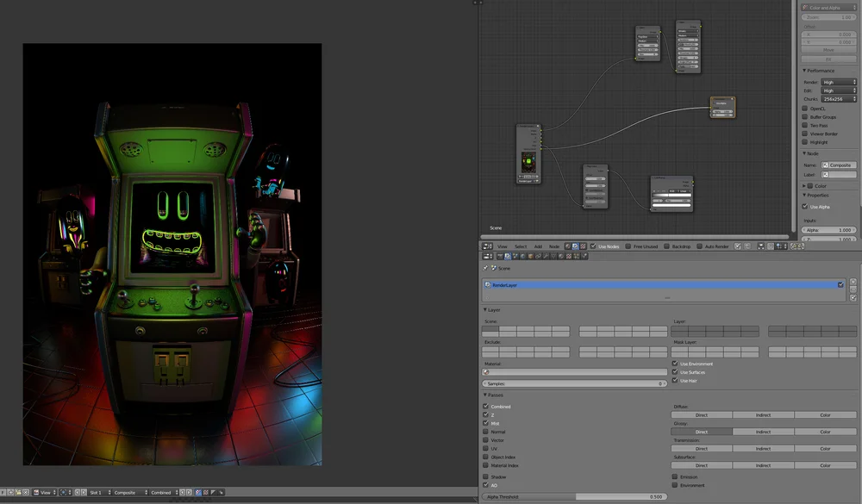
Task: Open the Chunks size dropdown
Action: click(x=838, y=99)
